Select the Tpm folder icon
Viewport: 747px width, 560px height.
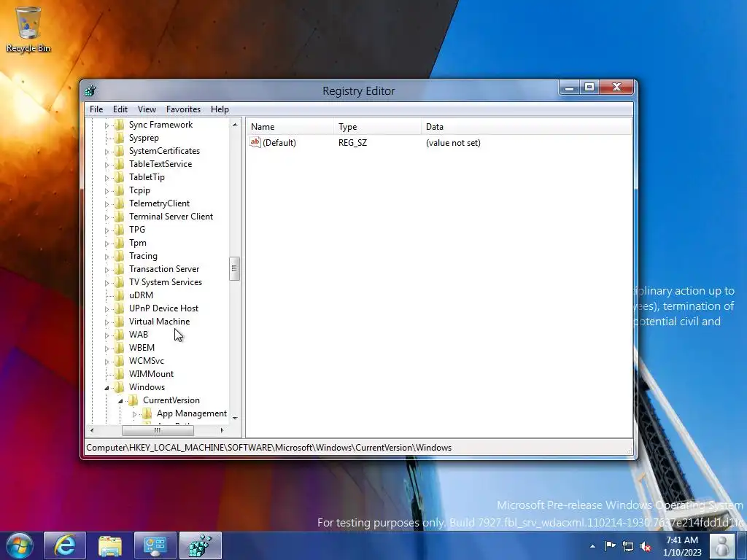(x=120, y=243)
